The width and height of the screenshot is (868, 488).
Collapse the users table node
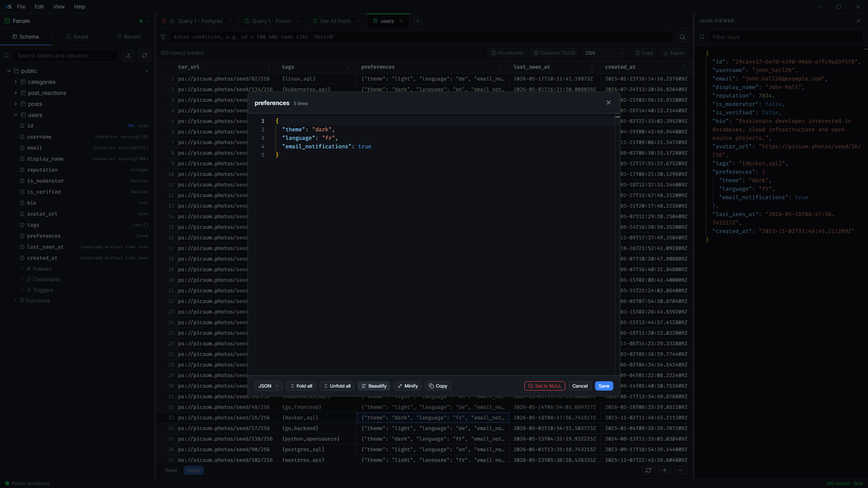tap(16, 115)
